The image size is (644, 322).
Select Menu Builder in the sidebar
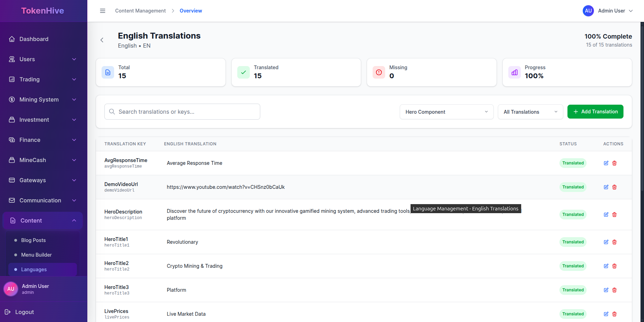point(36,255)
